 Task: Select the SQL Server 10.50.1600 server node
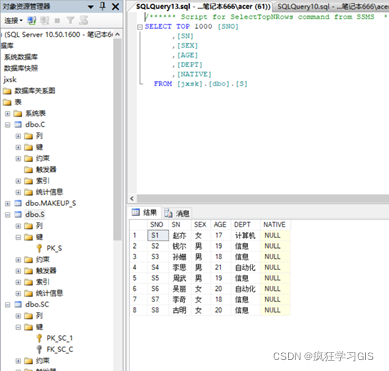click(58, 34)
